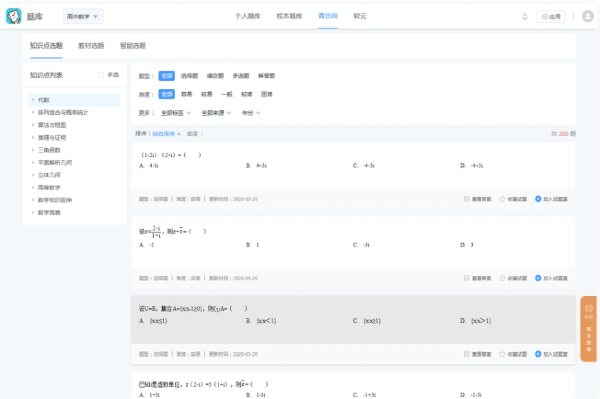The height and width of the screenshot is (399, 600).
Task: Select 数学竞赛 in the knowledge list
Action: [49, 212]
